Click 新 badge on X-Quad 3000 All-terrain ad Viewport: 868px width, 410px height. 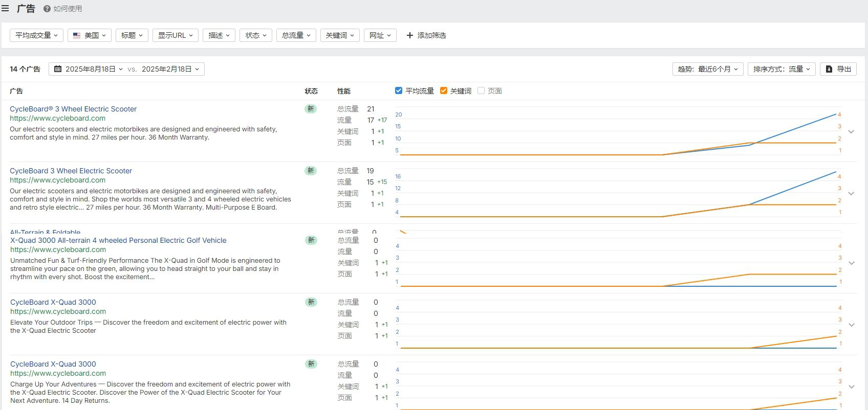pyautogui.click(x=311, y=240)
